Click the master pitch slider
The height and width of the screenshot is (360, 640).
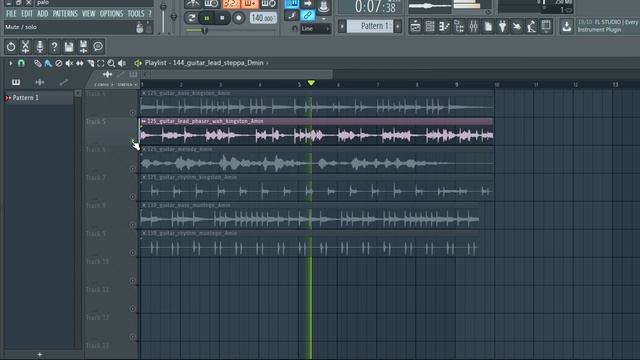(174, 17)
